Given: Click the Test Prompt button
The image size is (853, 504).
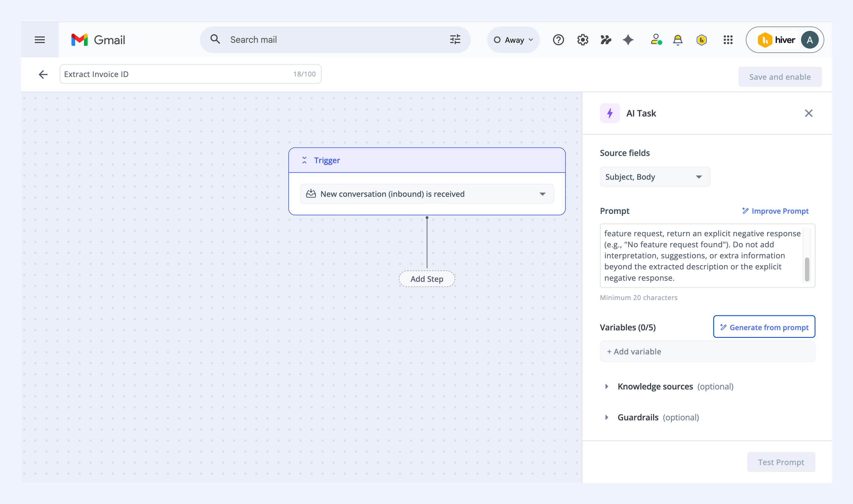Looking at the screenshot, I should (x=781, y=462).
